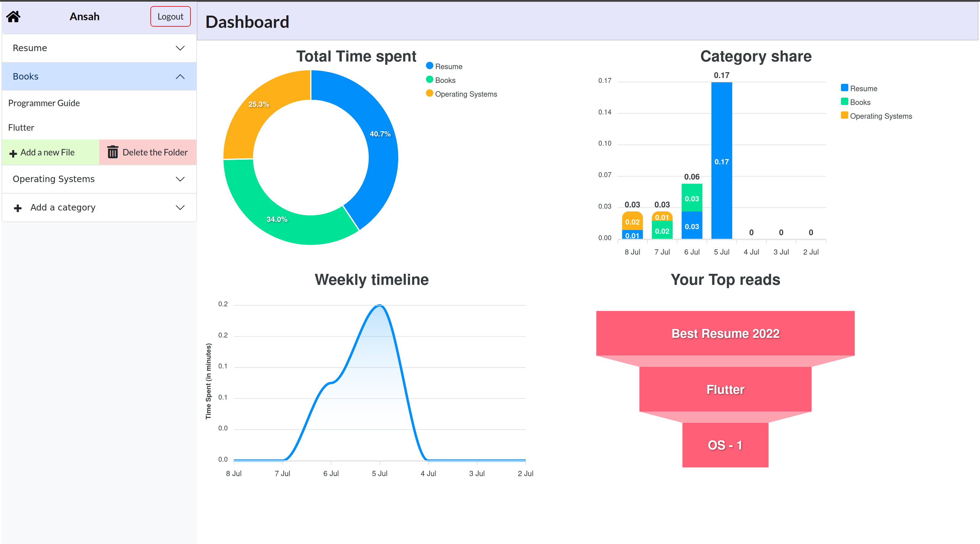The image size is (980, 544).
Task: Expand the Resume category chevron
Action: tap(180, 48)
